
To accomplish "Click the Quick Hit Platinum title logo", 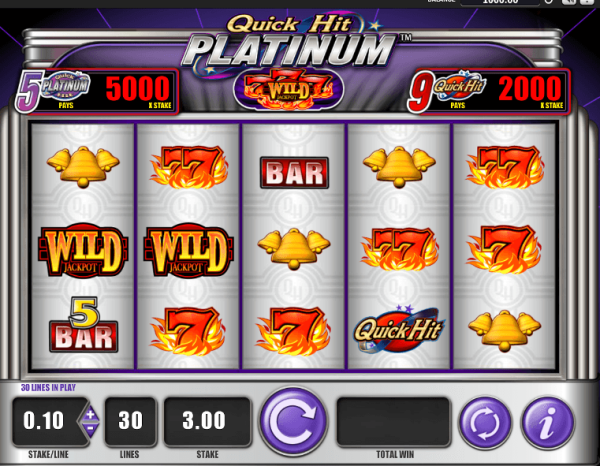I will coord(291,43).
